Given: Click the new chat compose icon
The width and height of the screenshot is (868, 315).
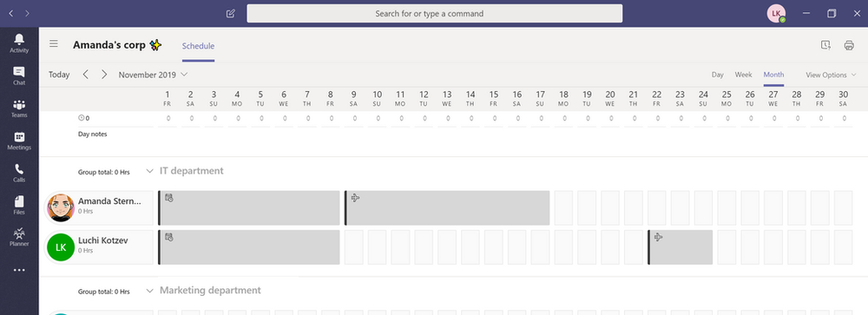Looking at the screenshot, I should (x=231, y=14).
